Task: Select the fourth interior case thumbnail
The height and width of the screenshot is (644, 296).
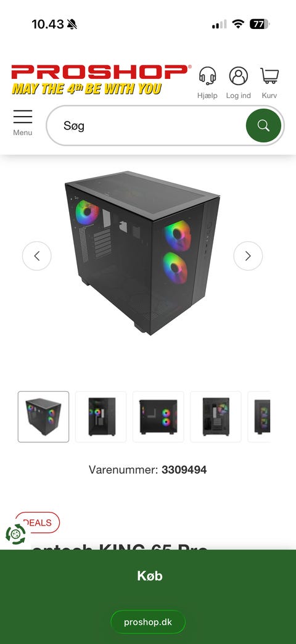Action: 216,417
